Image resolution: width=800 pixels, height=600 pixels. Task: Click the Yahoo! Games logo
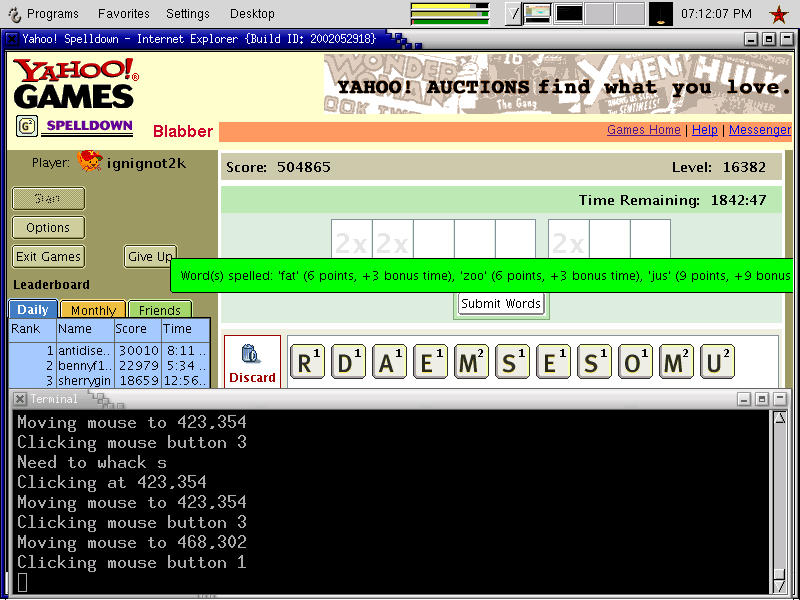pos(76,84)
